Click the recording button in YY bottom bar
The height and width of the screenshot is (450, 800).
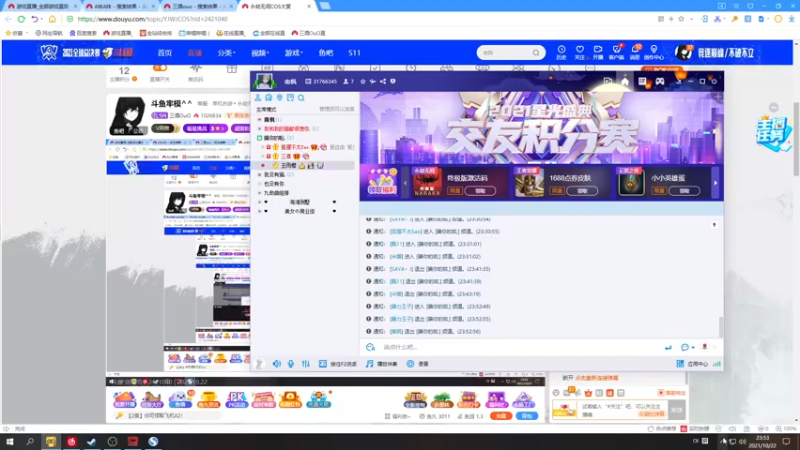(417, 364)
